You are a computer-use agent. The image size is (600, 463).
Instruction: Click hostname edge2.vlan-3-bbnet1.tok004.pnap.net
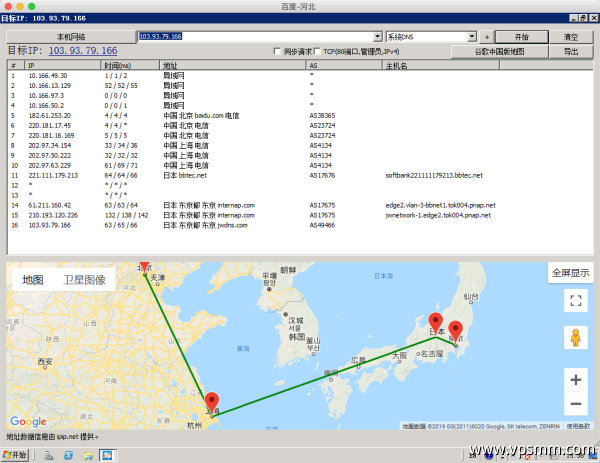pos(440,205)
